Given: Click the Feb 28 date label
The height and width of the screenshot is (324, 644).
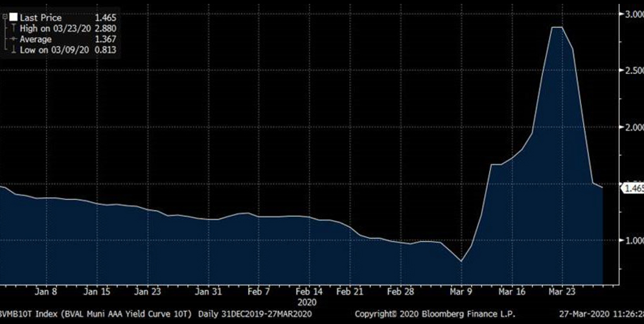Looking at the screenshot, I should coord(400,292).
